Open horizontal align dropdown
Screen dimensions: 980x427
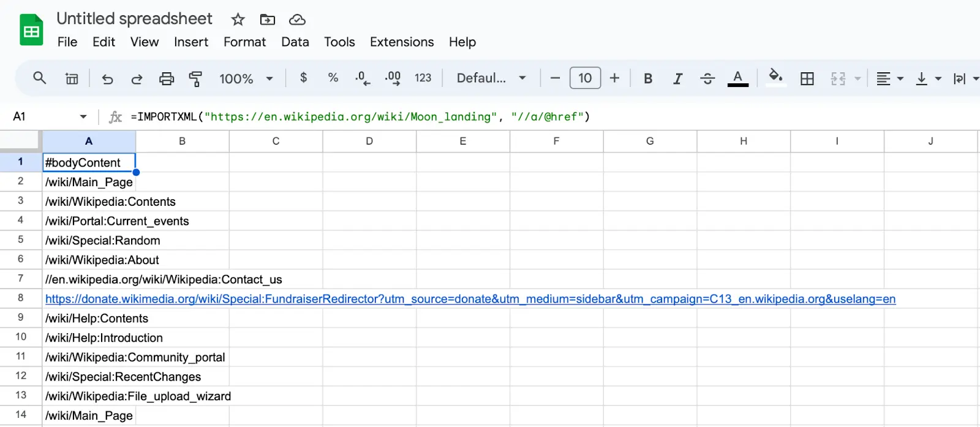coord(890,78)
